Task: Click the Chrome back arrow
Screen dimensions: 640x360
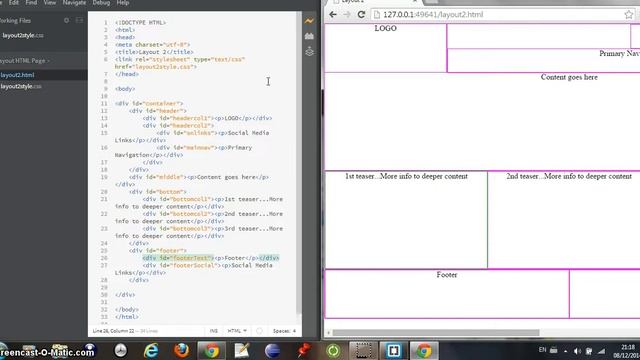Action: coord(333,15)
